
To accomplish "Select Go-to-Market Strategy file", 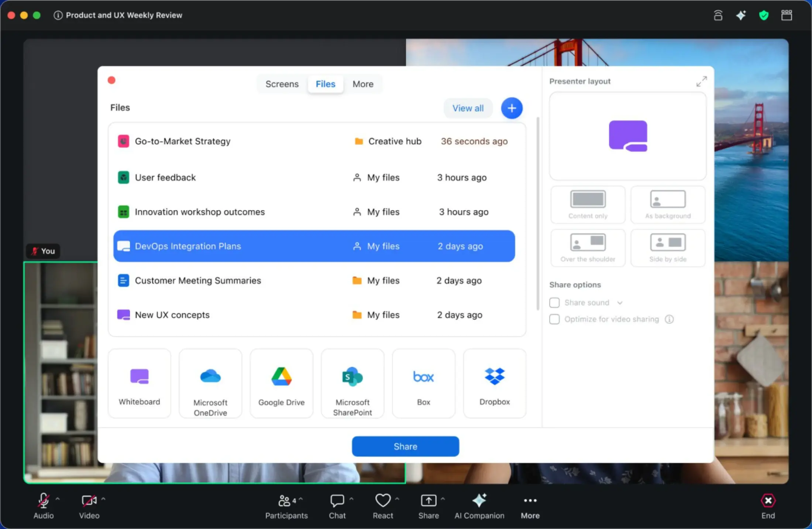I will [314, 141].
